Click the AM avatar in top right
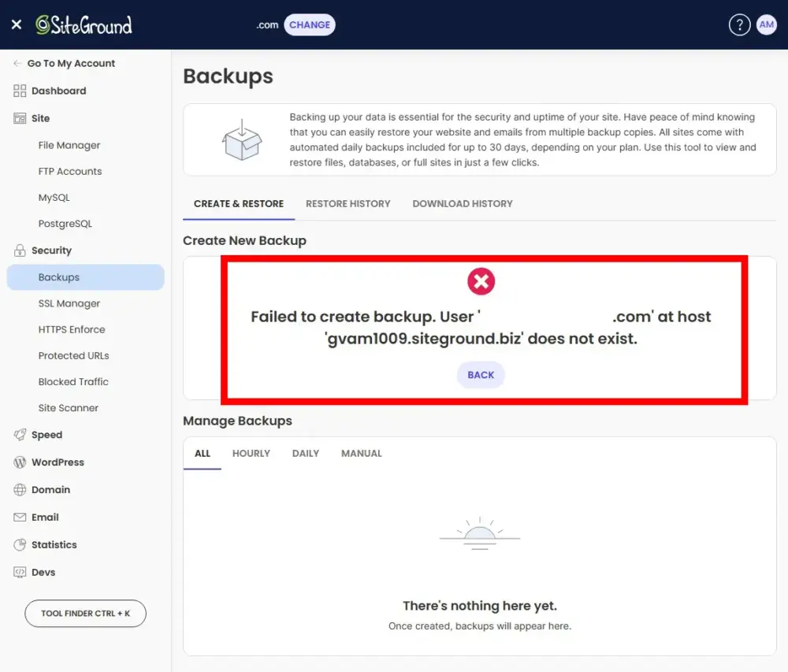 coord(767,24)
